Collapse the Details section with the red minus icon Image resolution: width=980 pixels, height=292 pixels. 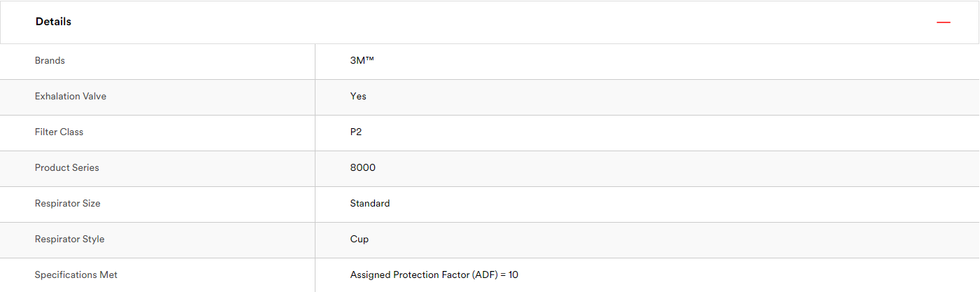click(944, 22)
